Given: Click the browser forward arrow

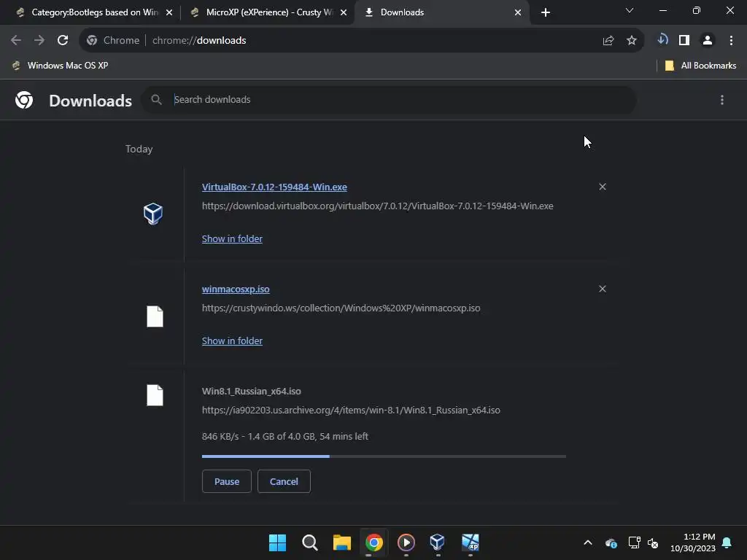Looking at the screenshot, I should point(39,41).
